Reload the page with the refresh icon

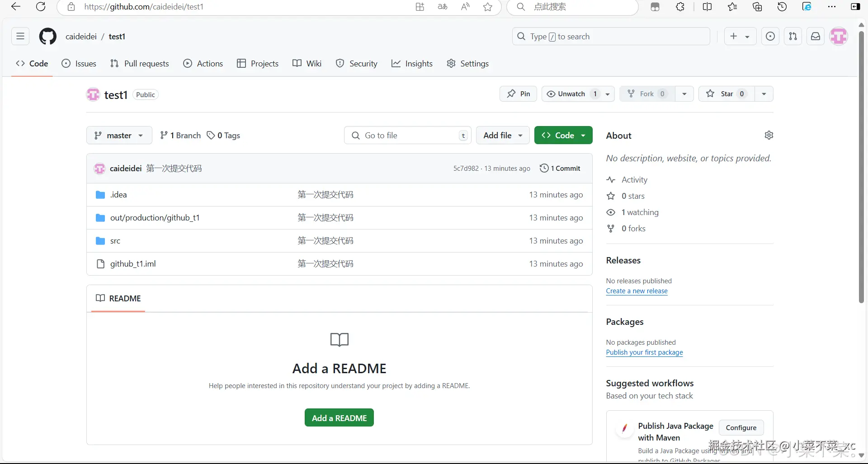click(x=41, y=6)
